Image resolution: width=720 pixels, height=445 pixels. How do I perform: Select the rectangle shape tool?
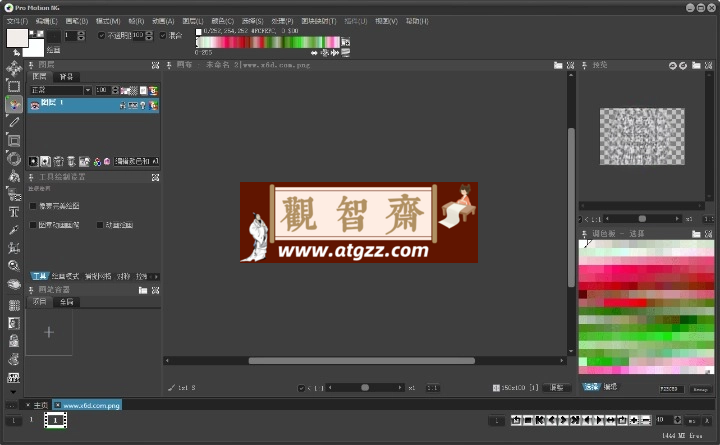coord(14,140)
